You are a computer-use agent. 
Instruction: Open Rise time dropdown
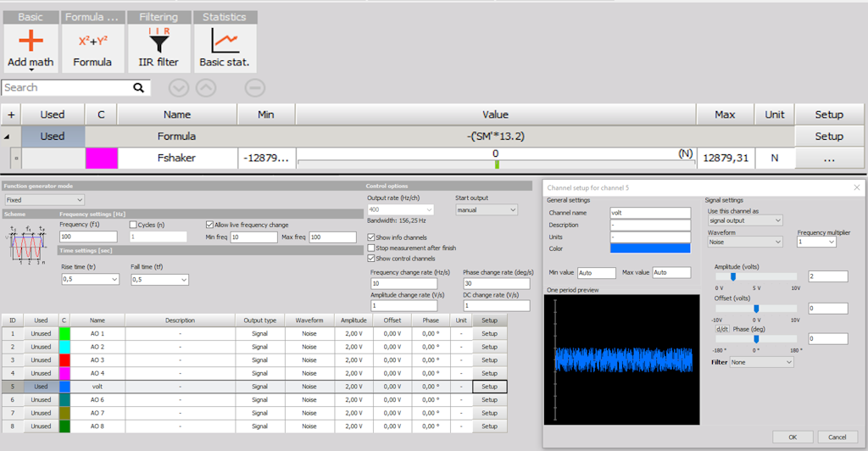pyautogui.click(x=90, y=280)
